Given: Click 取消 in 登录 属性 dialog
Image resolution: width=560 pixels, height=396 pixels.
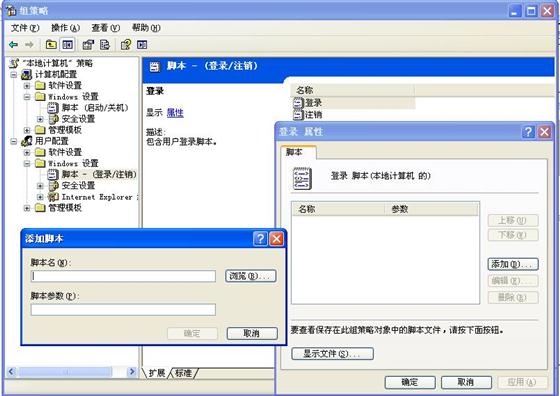Looking at the screenshot, I should (466, 382).
